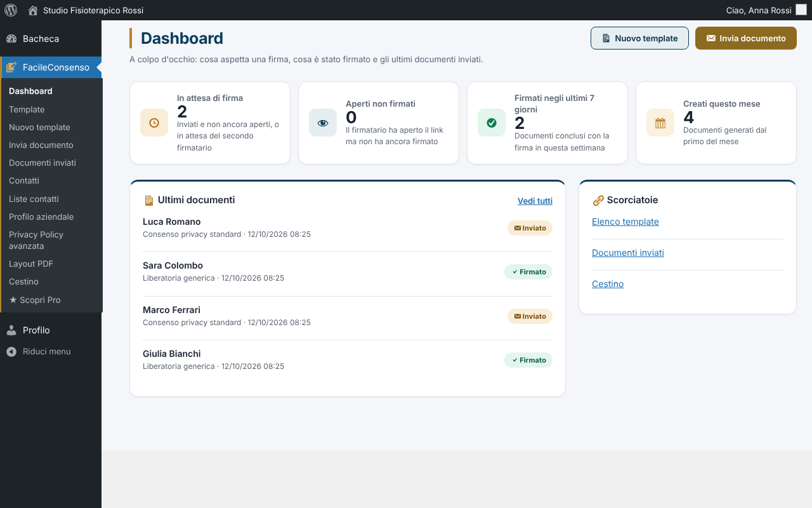Click the Inviato badge for Marco Ferrari

pos(530,316)
